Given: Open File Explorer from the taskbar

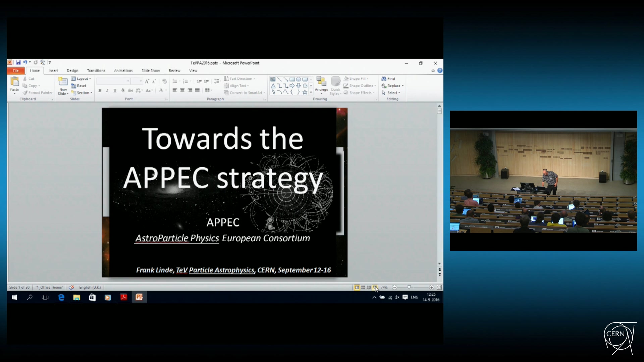Looking at the screenshot, I should click(76, 297).
